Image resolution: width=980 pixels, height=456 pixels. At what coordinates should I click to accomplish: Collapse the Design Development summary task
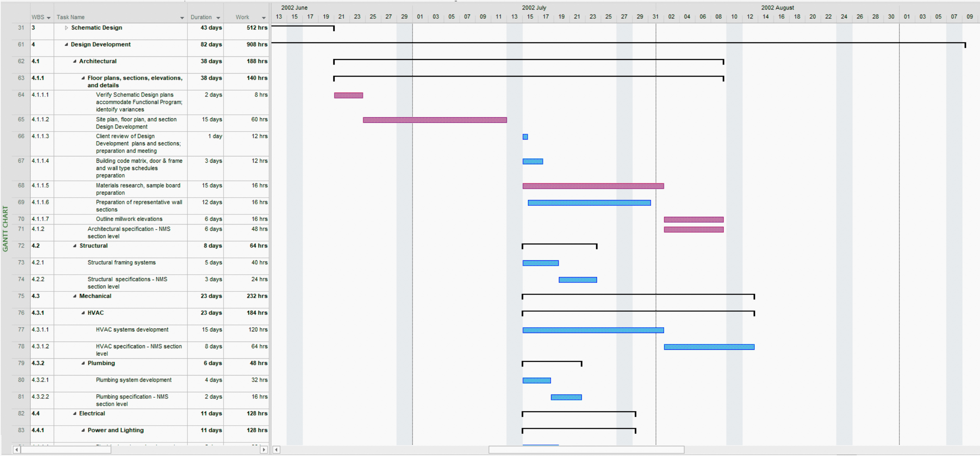click(66, 44)
